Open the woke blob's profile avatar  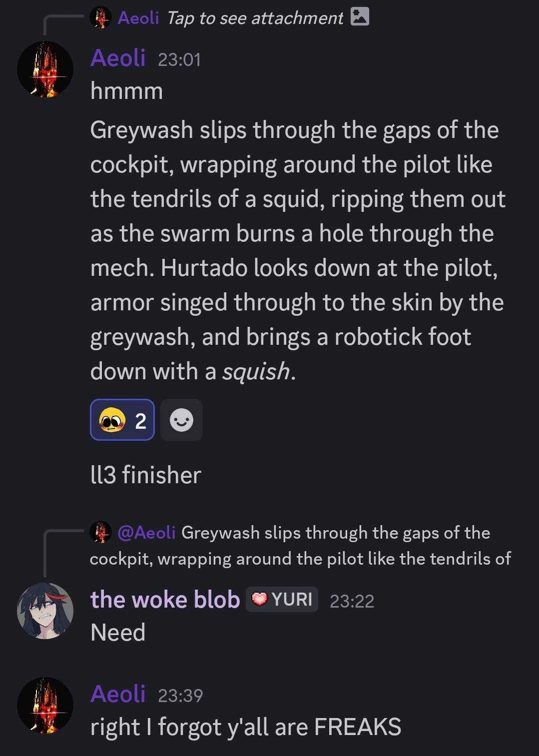point(45,611)
